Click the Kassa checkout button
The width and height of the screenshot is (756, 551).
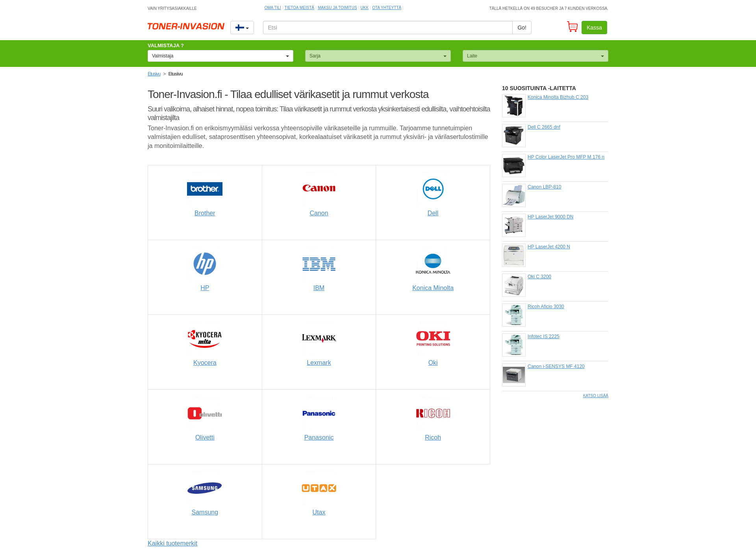594,28
